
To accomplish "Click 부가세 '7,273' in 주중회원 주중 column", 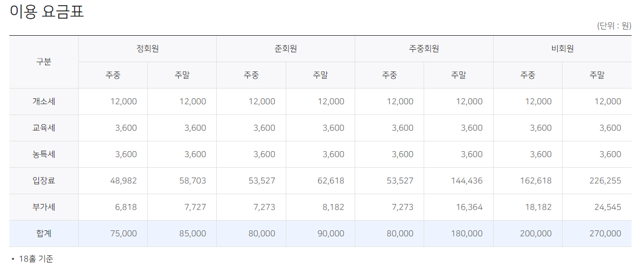I will click(x=402, y=207).
